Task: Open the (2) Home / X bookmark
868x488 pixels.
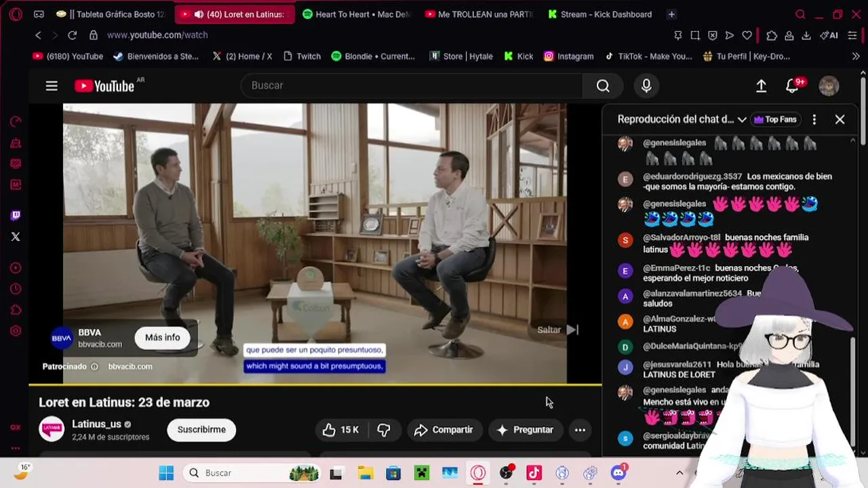Action: pyautogui.click(x=242, y=56)
